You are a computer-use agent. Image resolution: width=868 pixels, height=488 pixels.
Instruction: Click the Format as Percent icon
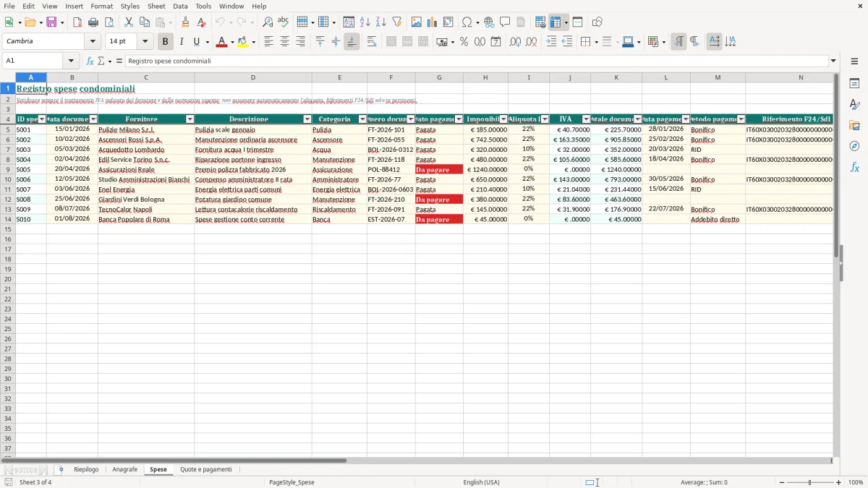tap(464, 42)
